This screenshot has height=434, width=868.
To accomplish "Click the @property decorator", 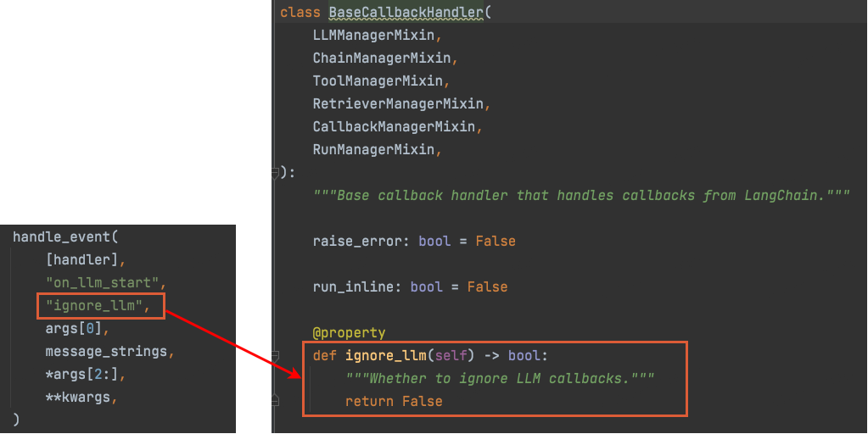I will coord(349,333).
